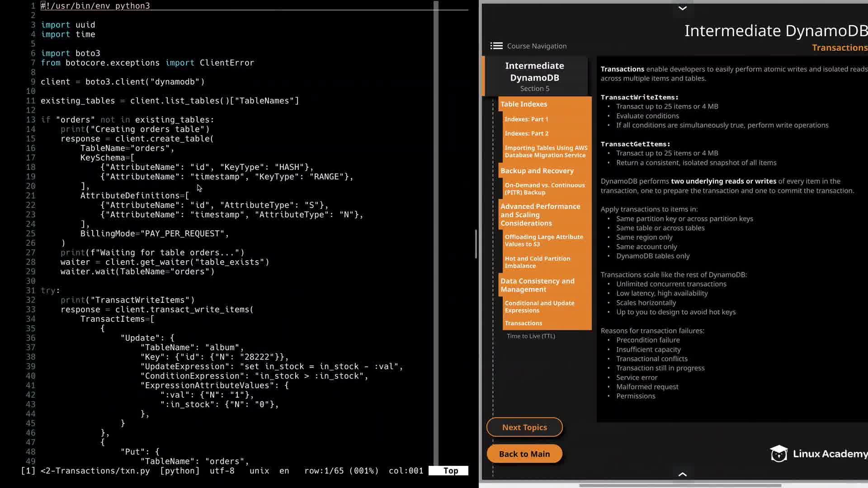Click the horizontal scrollbar at the bottom
The image size is (868, 488).
point(679,485)
